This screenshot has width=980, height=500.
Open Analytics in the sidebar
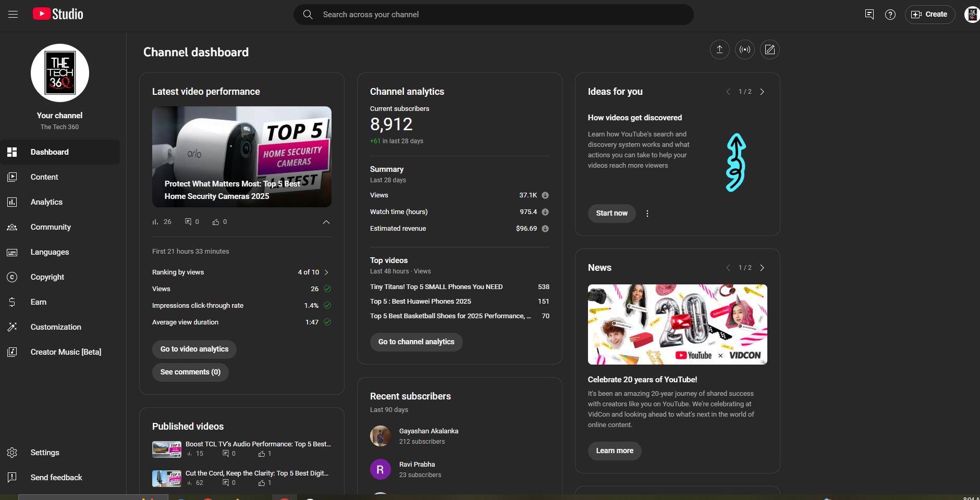(x=60, y=202)
